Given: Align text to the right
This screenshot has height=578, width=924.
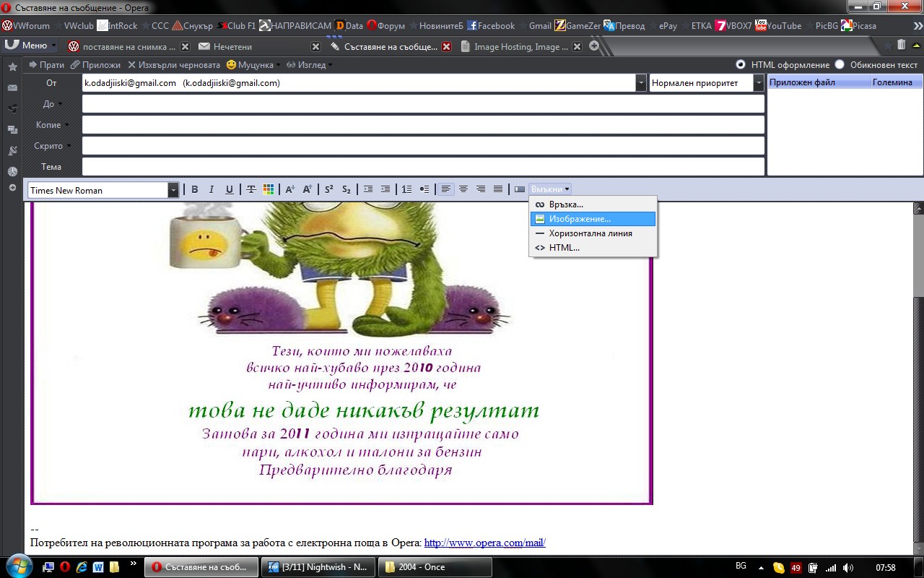Looking at the screenshot, I should pyautogui.click(x=481, y=189).
